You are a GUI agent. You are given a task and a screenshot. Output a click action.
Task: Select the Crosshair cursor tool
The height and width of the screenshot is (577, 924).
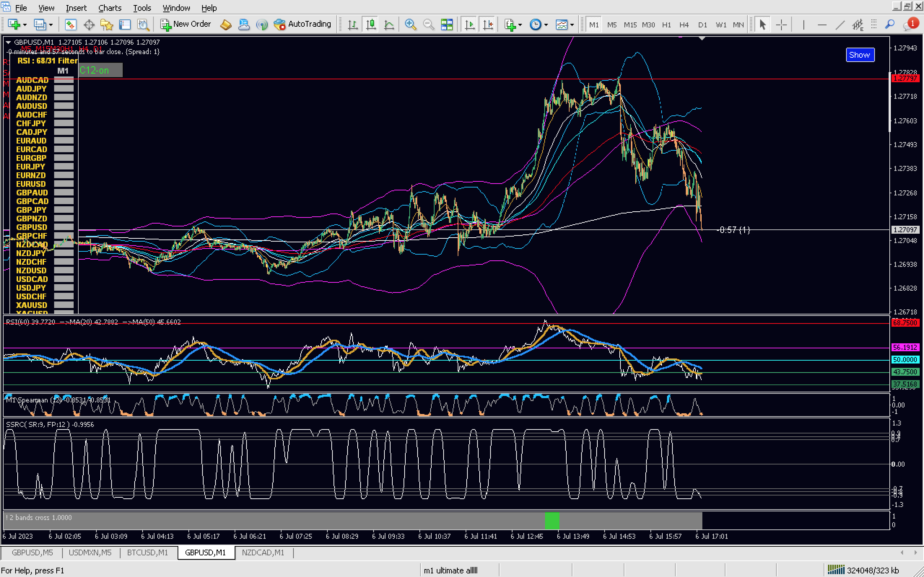tap(781, 25)
